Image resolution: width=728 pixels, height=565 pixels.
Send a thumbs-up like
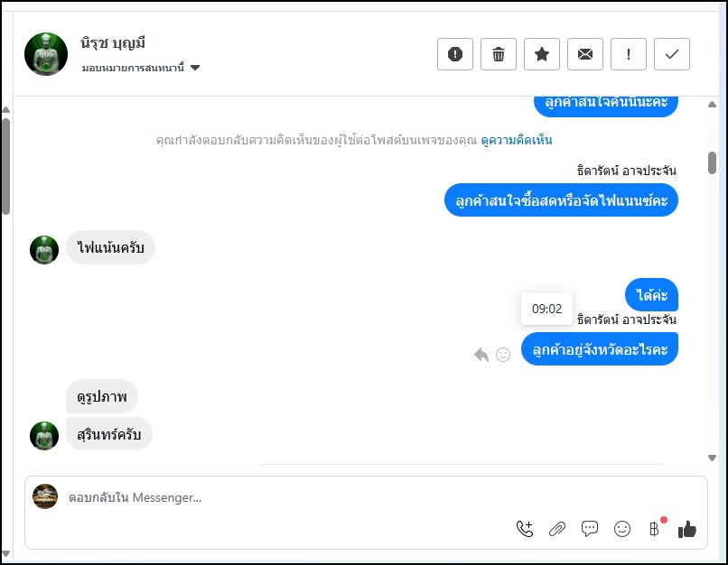(x=687, y=530)
